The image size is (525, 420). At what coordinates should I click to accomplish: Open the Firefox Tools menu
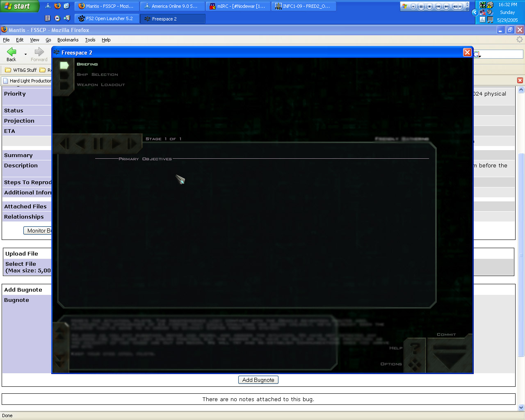pos(90,40)
